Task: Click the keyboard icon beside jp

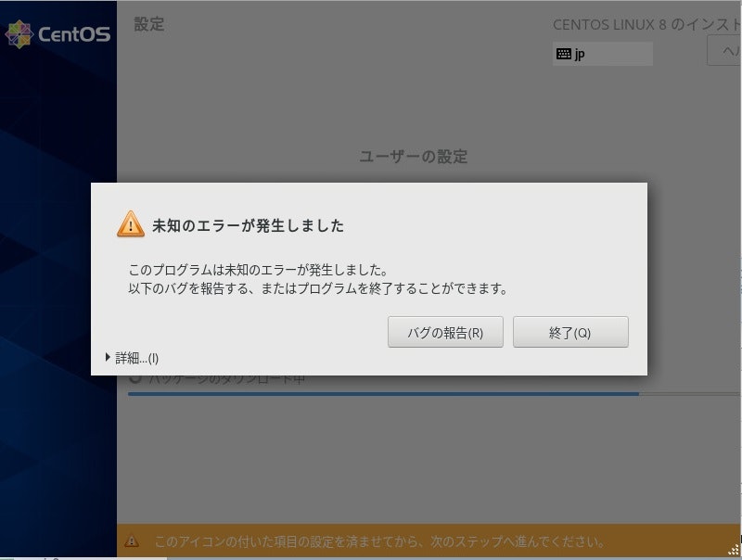Action: [x=563, y=54]
